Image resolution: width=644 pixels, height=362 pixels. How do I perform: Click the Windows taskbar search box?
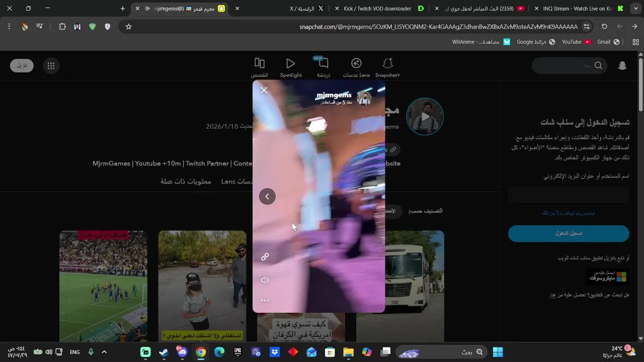(442, 352)
